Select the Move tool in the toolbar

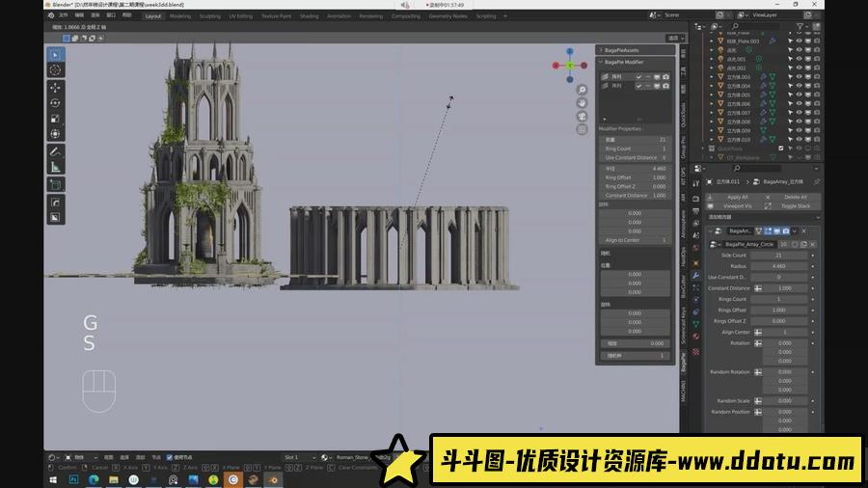coord(55,88)
